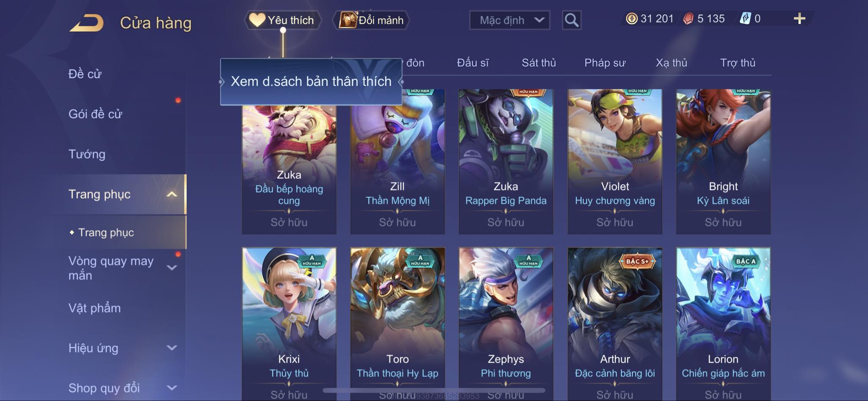Click the heart Yêu thích icon
This screenshot has height=401, width=868.
coord(257,20)
